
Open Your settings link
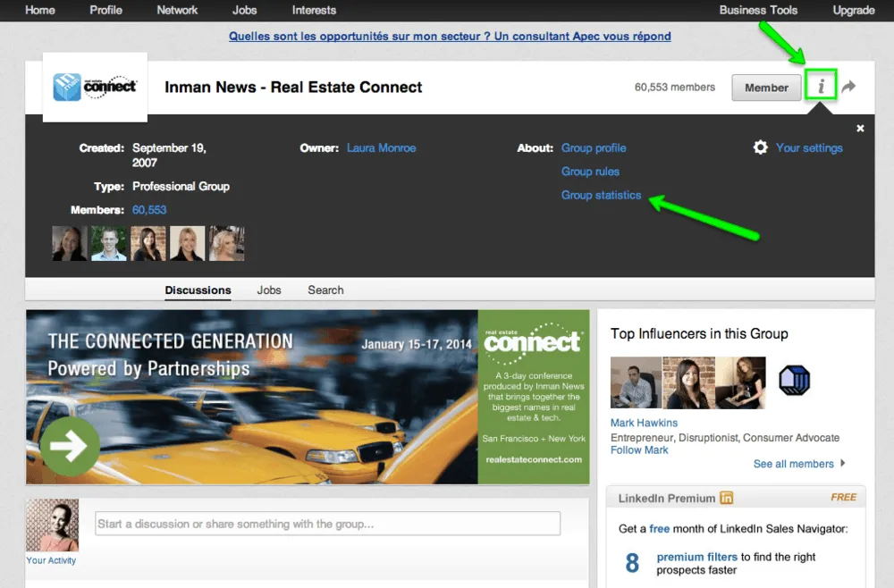click(809, 148)
